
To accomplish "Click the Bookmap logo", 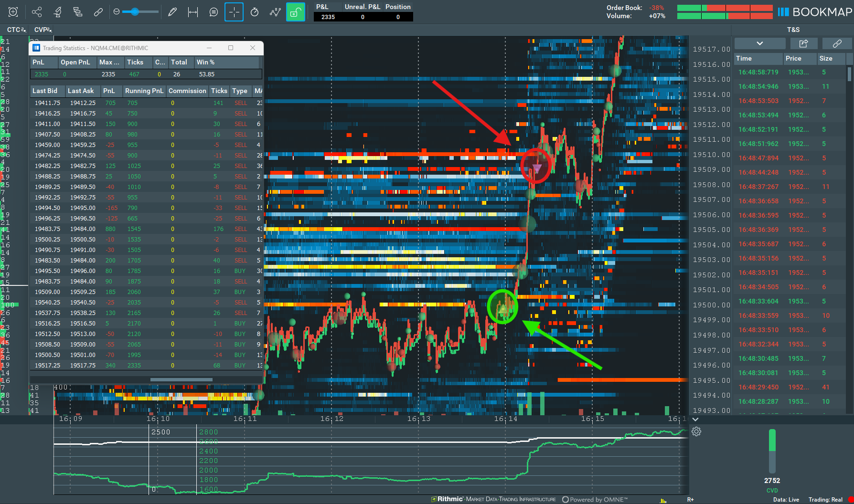I will pyautogui.click(x=815, y=12).
